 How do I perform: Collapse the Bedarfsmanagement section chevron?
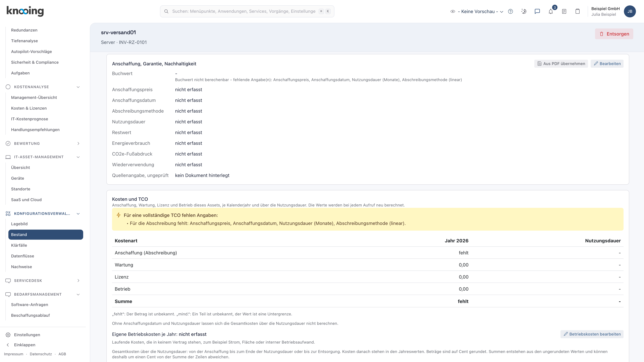click(78, 294)
